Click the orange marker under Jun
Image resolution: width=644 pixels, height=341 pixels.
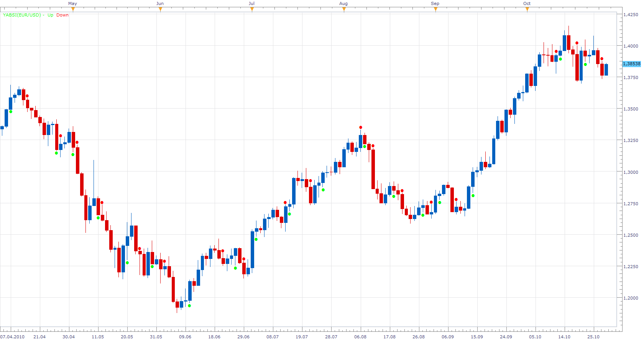tap(160, 10)
